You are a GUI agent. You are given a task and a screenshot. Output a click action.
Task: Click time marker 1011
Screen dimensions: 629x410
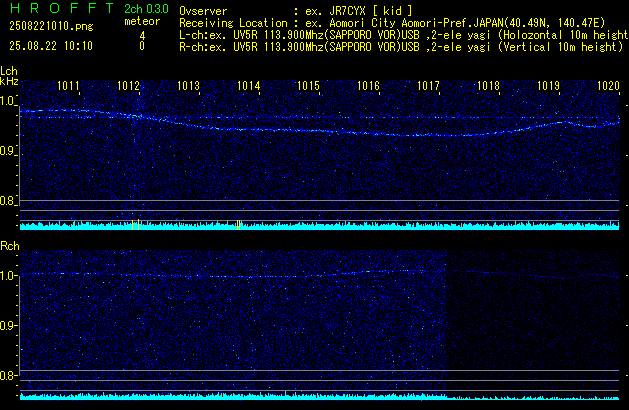68,86
